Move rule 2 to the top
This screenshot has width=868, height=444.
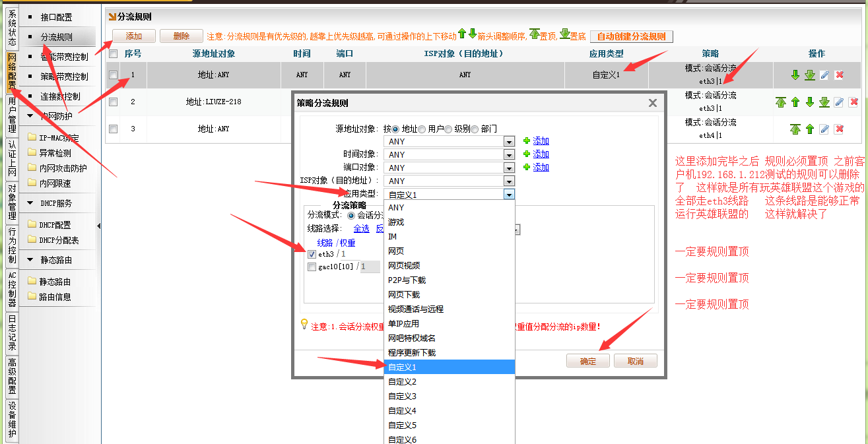coord(781,102)
